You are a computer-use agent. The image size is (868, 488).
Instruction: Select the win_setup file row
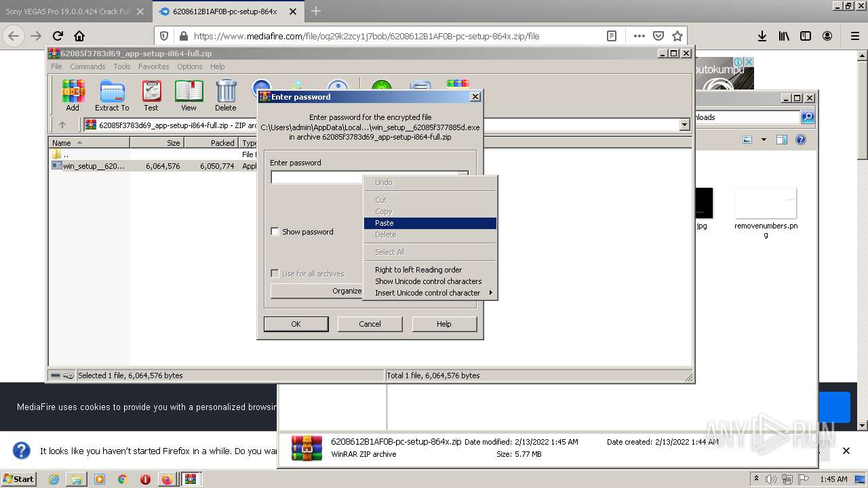coord(153,166)
